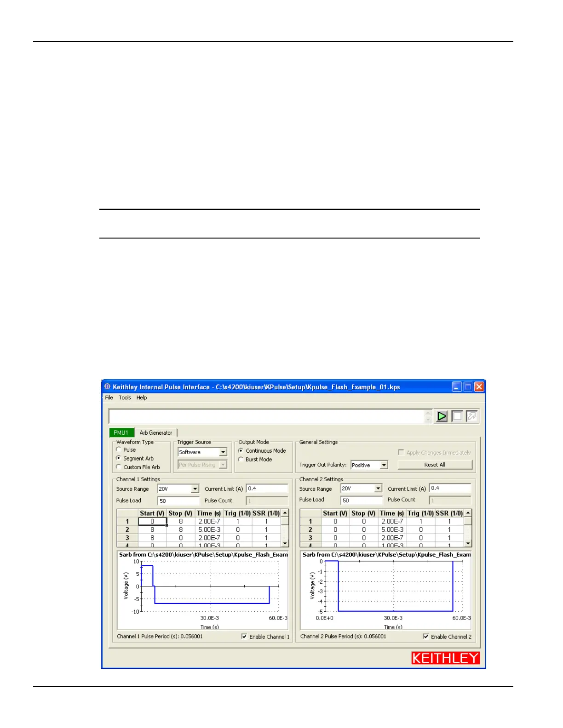Open the File menu
This screenshot has height=728, width=563.
click(x=109, y=398)
